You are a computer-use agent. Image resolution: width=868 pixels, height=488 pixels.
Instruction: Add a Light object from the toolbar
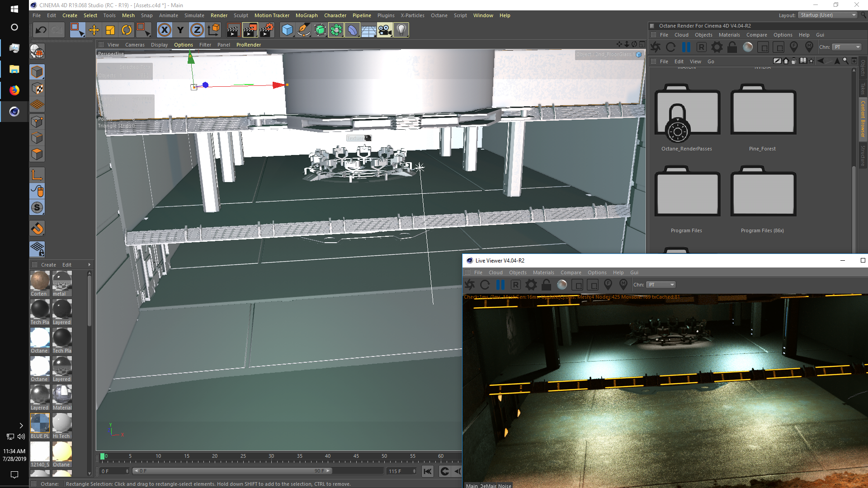tap(401, 30)
